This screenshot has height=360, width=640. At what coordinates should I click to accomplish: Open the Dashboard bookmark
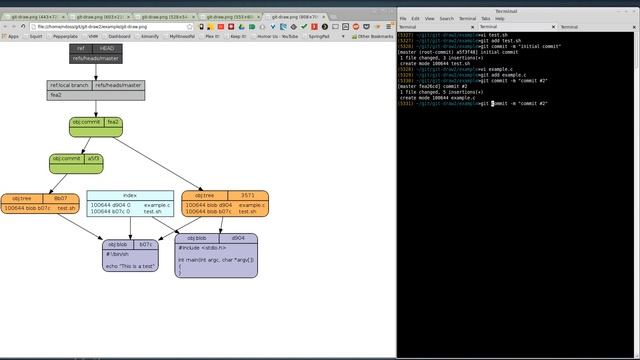tap(116, 36)
